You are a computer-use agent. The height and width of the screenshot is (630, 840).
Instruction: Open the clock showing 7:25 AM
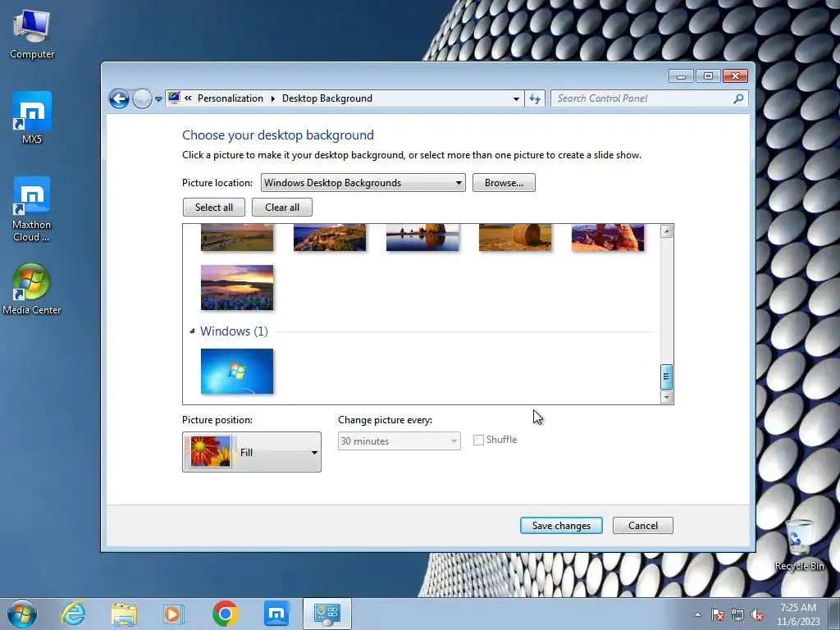[x=798, y=614]
